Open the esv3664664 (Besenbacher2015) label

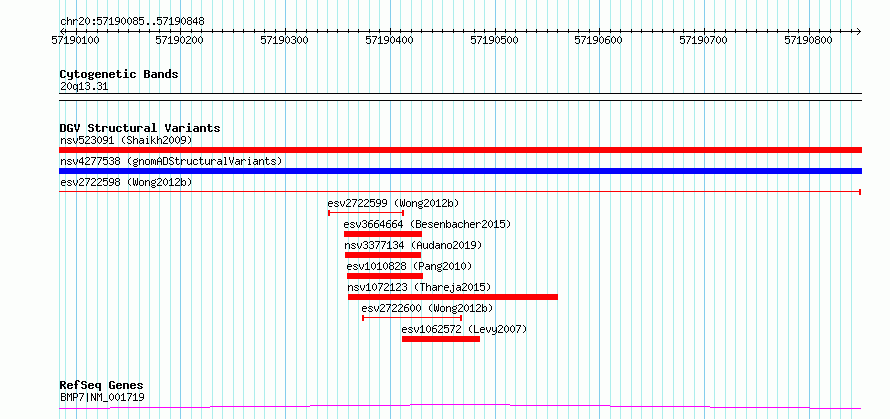[427, 224]
